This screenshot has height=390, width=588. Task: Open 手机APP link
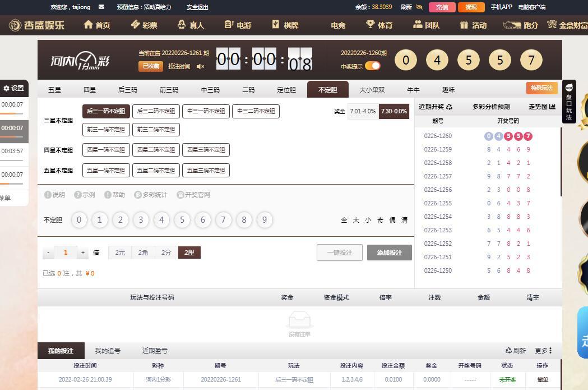coord(501,7)
